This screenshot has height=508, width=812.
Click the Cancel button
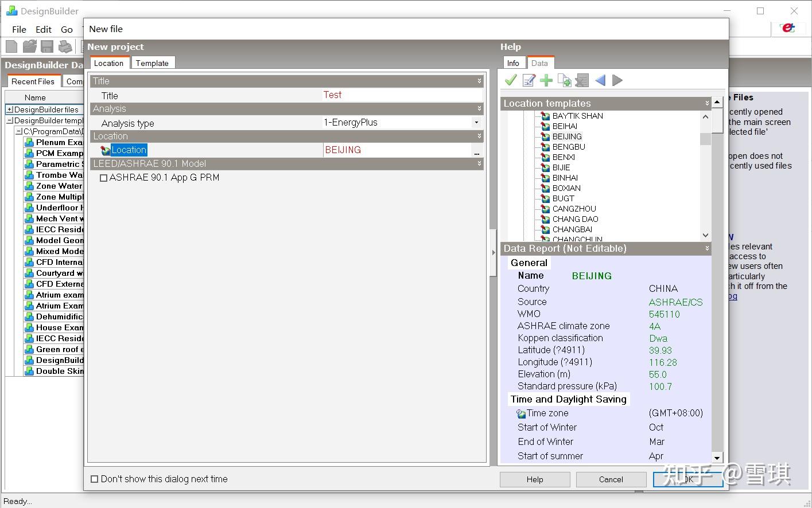pyautogui.click(x=611, y=479)
